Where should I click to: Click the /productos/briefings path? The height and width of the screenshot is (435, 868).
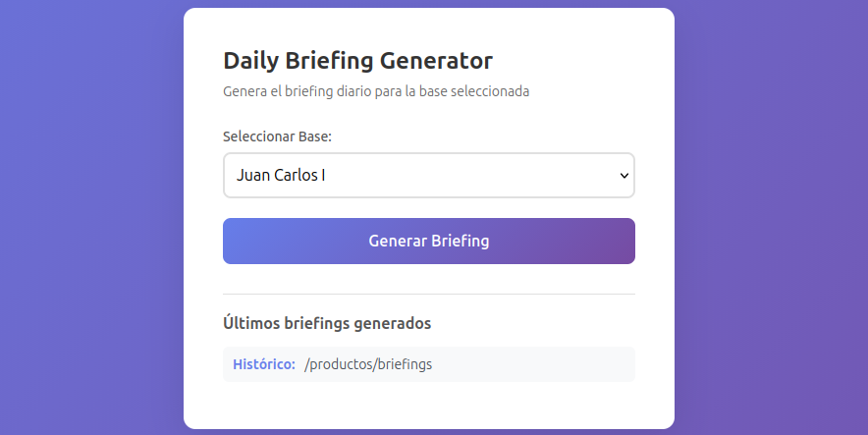point(368,364)
